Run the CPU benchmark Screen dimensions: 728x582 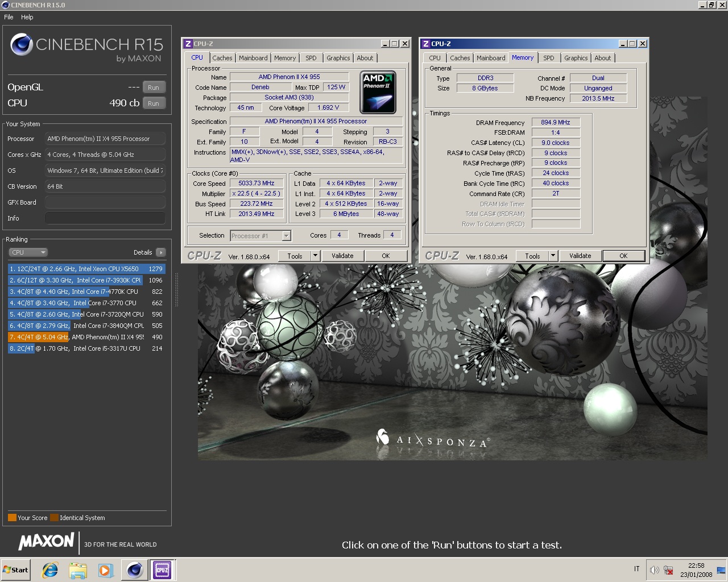(x=154, y=103)
